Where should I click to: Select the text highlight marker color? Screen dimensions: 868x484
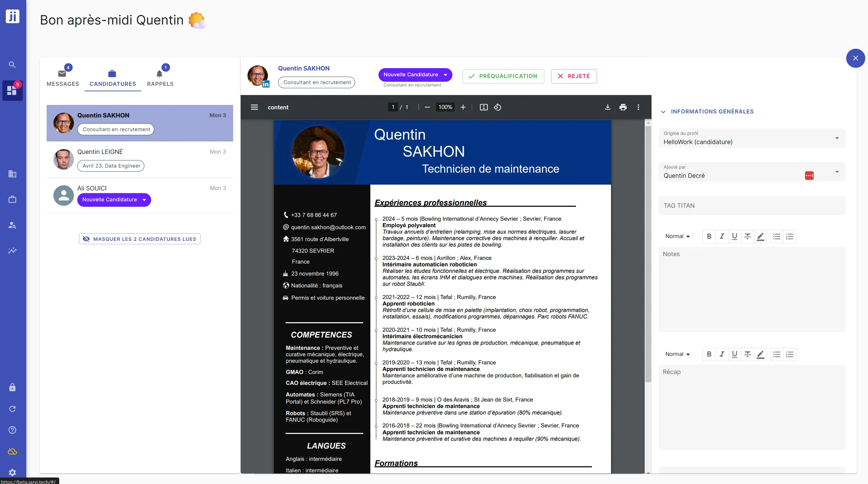tap(761, 236)
